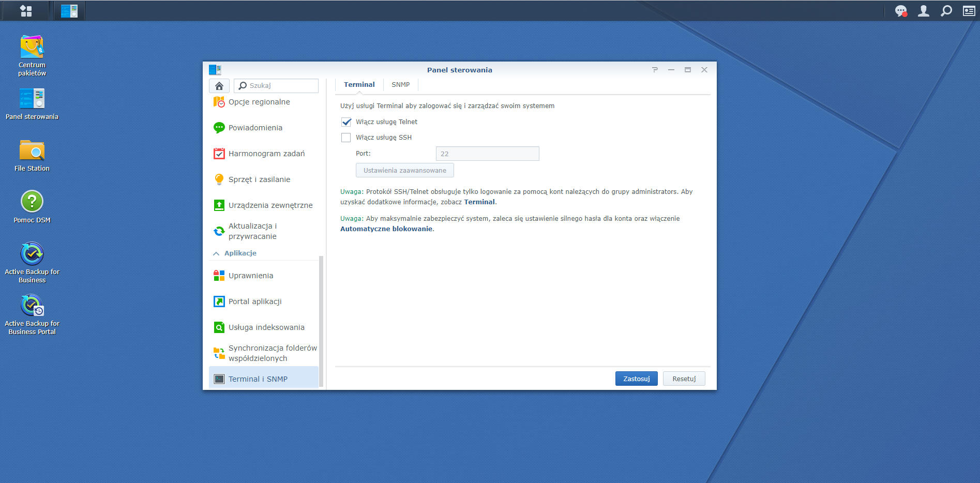Open the top-bar search magnifier
This screenshot has width=980, height=483.
point(946,11)
